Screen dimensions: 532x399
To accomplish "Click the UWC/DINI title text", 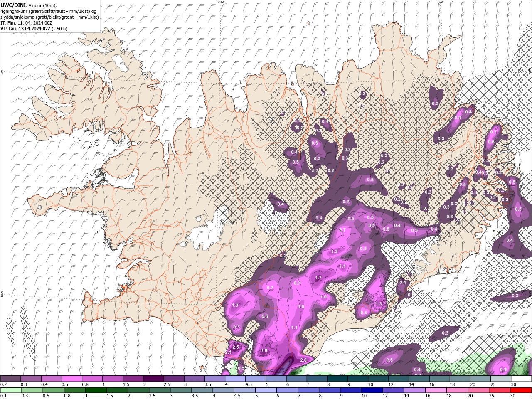I will coord(13,5).
